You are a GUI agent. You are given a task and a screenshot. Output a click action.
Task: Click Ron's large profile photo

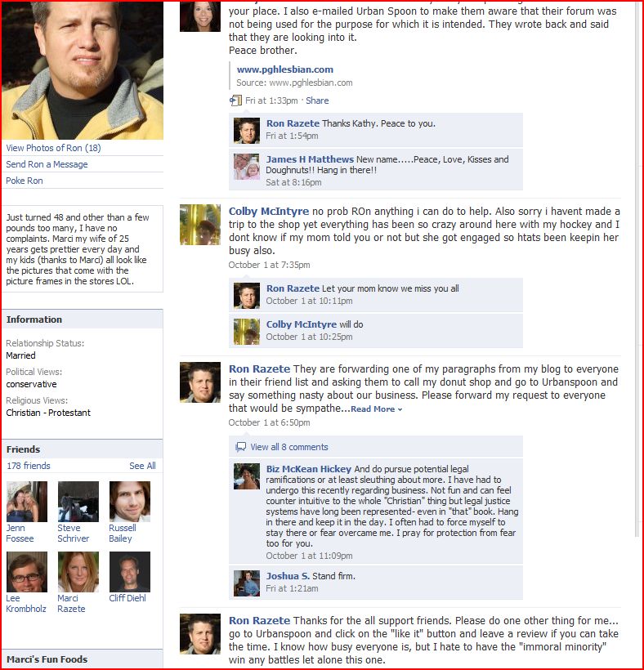point(83,70)
